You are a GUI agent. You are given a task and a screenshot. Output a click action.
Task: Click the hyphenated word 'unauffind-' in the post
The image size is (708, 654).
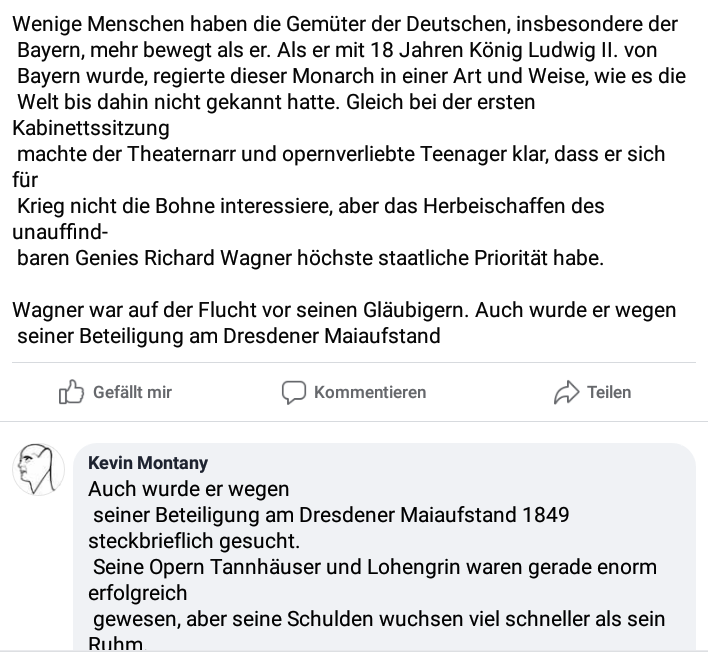(60, 232)
